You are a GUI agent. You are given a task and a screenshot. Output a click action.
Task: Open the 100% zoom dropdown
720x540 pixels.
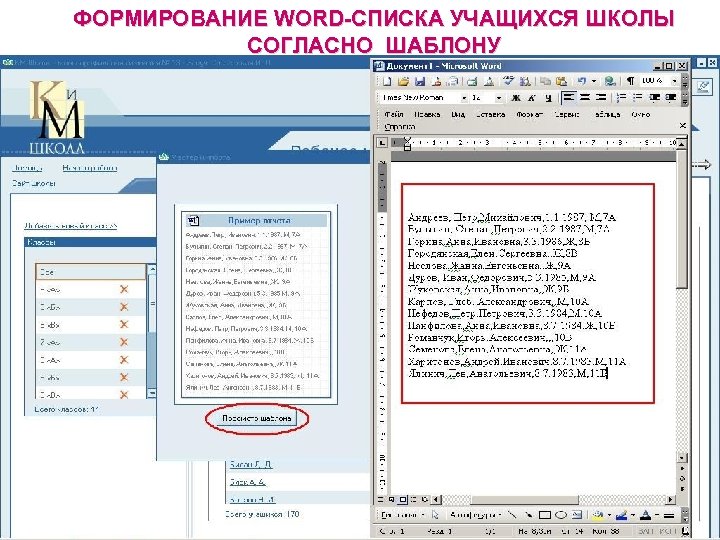click(674, 81)
